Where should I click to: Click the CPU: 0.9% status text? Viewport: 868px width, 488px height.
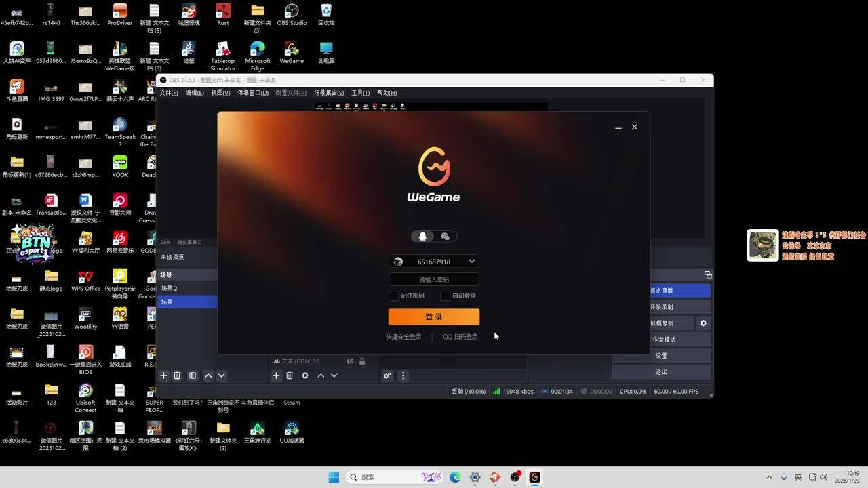pos(633,392)
